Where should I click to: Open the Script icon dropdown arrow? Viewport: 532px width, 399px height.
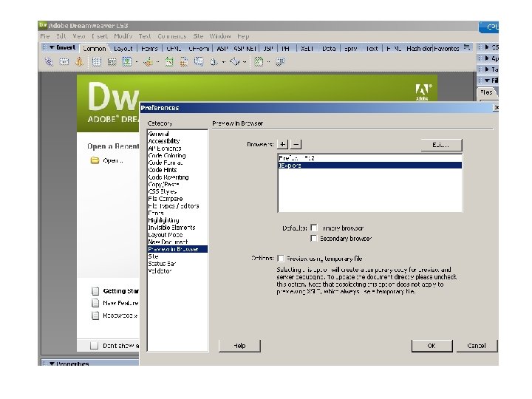pos(245,62)
